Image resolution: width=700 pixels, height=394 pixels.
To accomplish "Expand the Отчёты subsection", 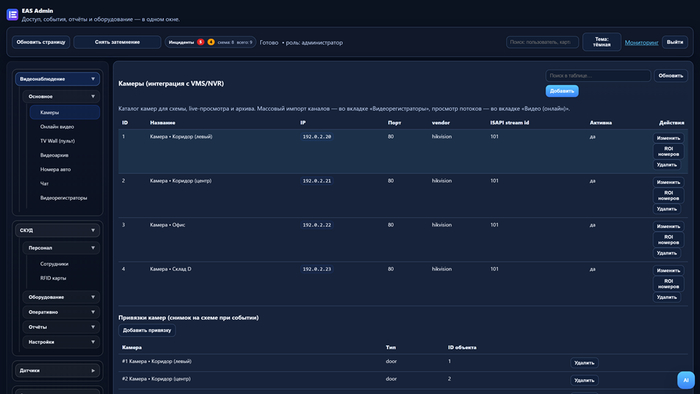I will coord(61,327).
